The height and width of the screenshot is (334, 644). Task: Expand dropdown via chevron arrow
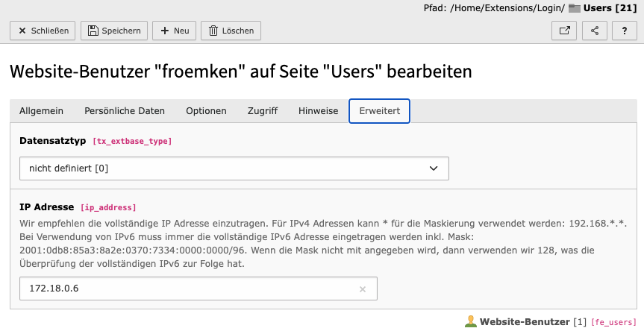click(x=434, y=168)
